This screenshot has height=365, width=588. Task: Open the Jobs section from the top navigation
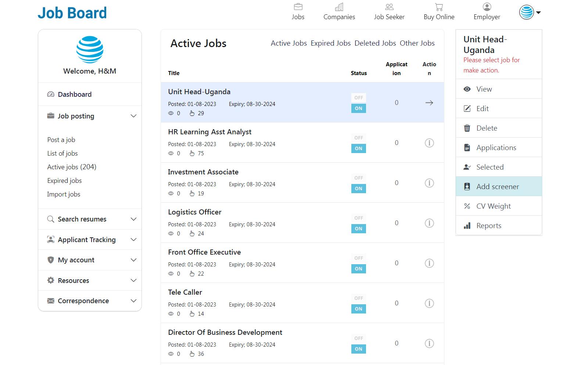point(298,11)
